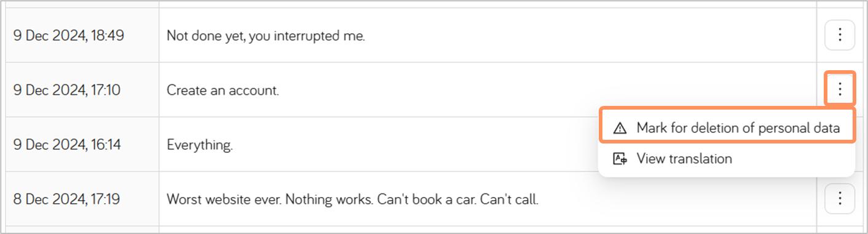868x234 pixels.
Task: Click the 9 Dec 2024, 16:14 timestamp
Action: pos(67,145)
